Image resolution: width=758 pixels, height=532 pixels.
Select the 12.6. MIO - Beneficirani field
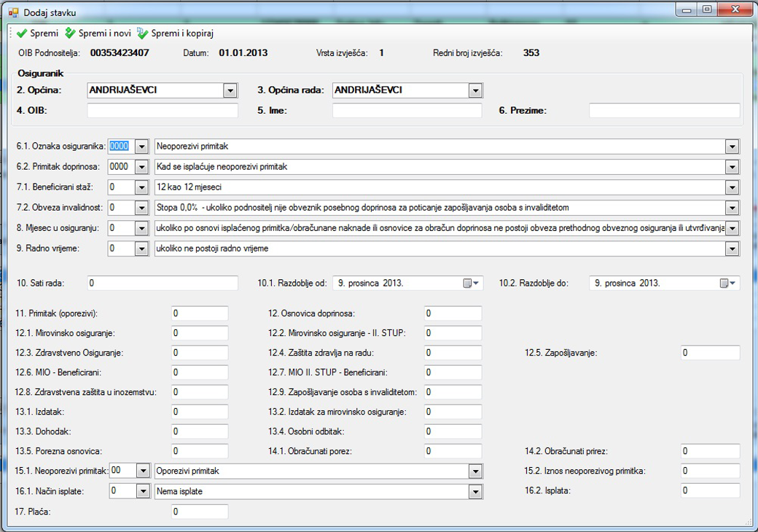[200, 372]
